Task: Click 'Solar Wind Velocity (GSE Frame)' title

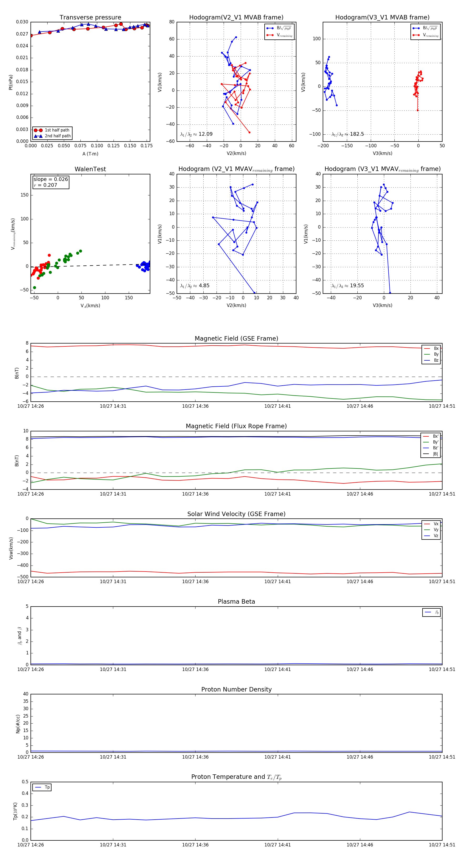Action: click(236, 514)
